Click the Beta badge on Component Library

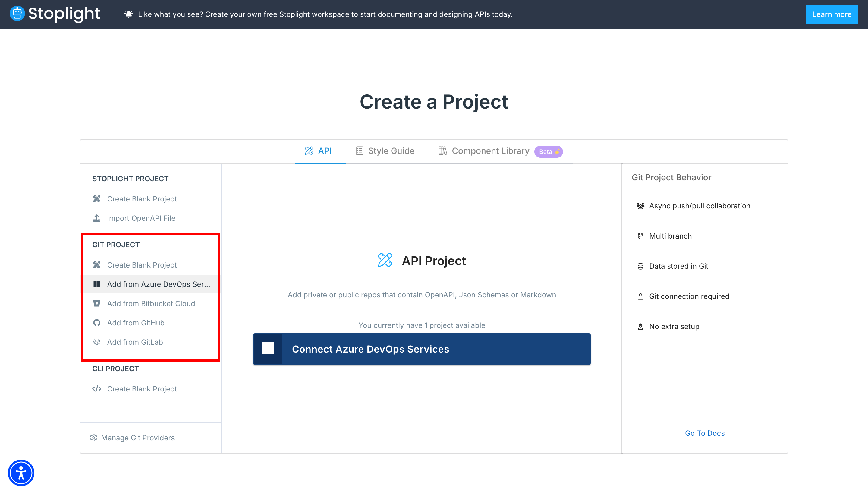548,152
